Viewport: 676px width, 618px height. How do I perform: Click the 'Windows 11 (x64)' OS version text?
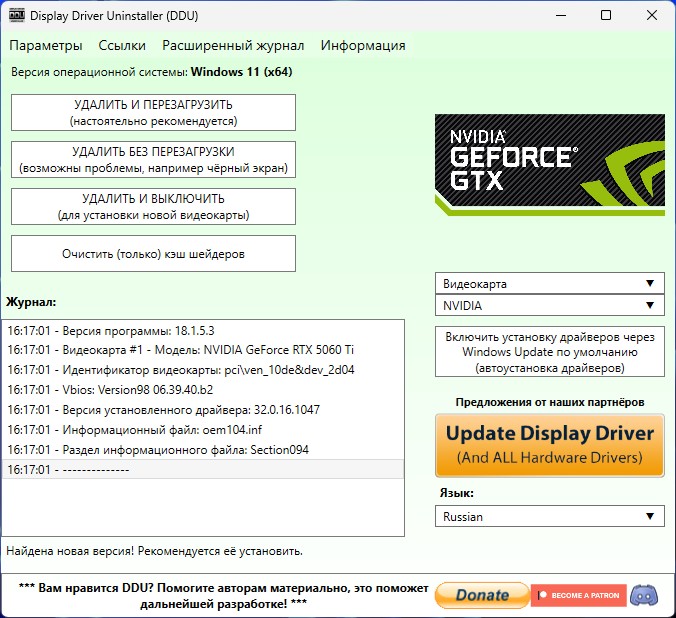241,72
